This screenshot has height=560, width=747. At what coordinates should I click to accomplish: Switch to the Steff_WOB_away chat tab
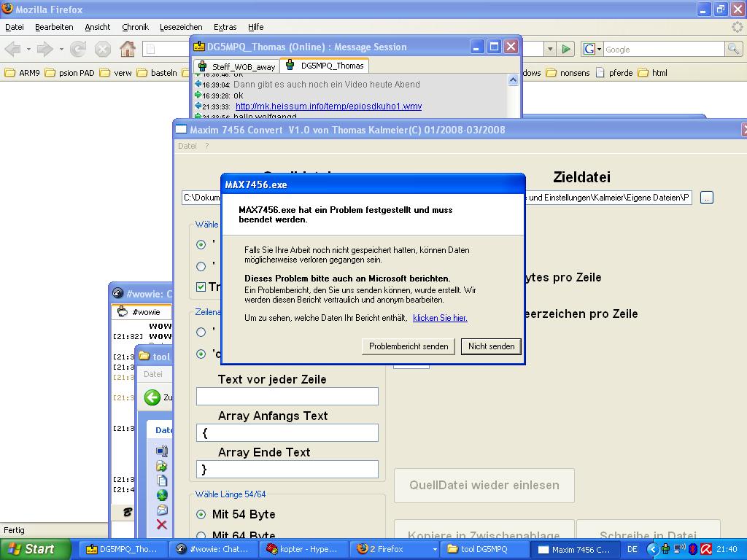pyautogui.click(x=236, y=66)
